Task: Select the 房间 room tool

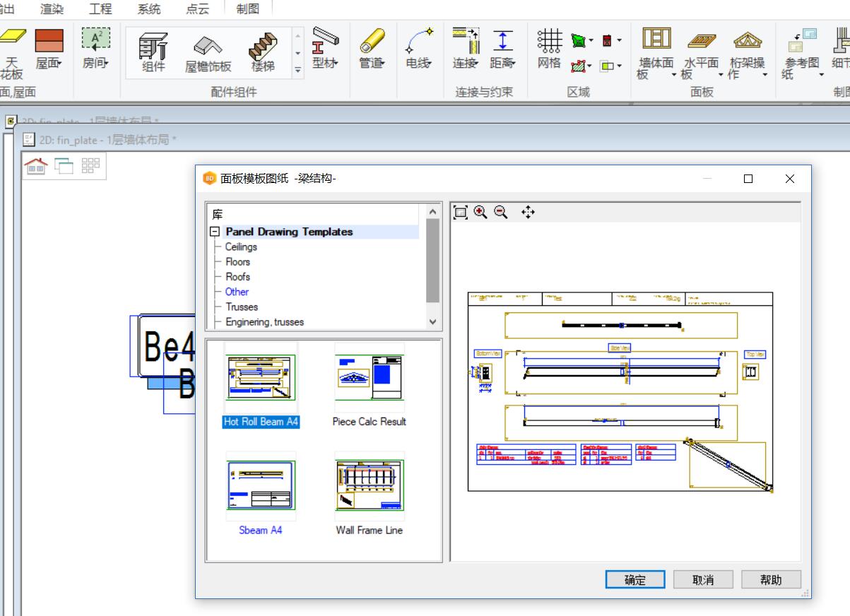Action: tap(95, 49)
